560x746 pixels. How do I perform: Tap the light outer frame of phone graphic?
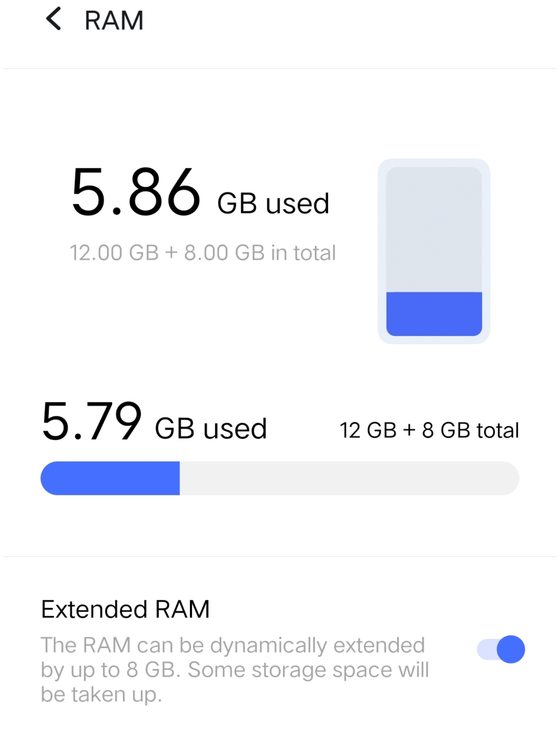tap(382, 251)
